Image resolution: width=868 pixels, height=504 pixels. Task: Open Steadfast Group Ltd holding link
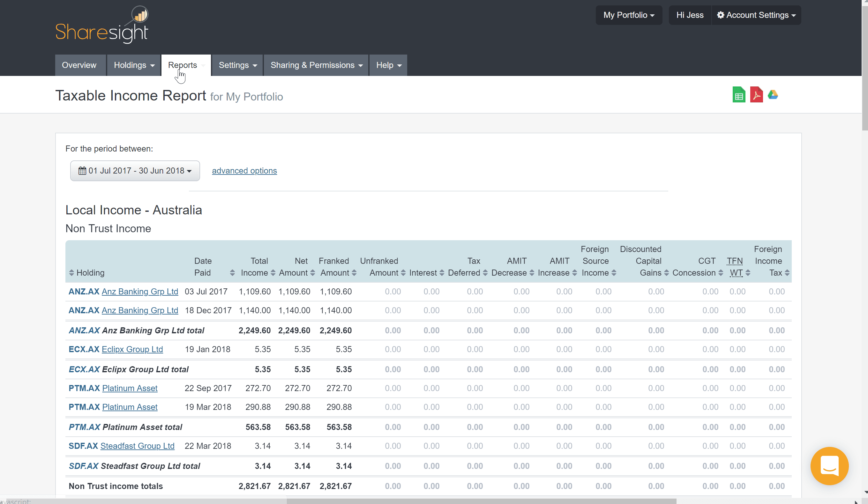point(138,446)
